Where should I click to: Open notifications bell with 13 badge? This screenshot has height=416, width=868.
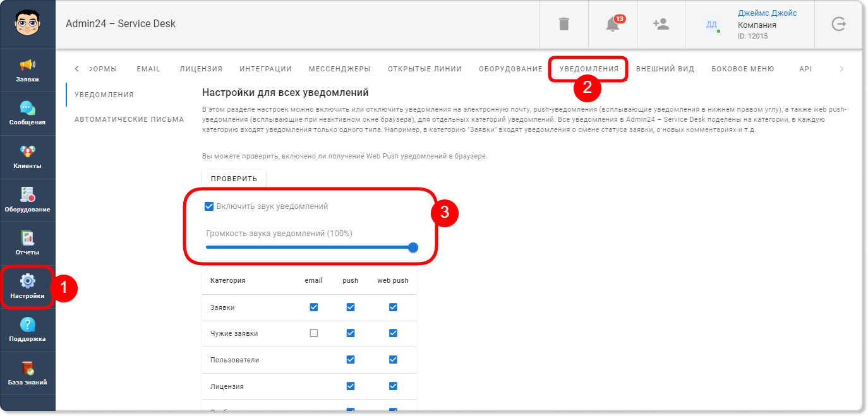pyautogui.click(x=613, y=24)
